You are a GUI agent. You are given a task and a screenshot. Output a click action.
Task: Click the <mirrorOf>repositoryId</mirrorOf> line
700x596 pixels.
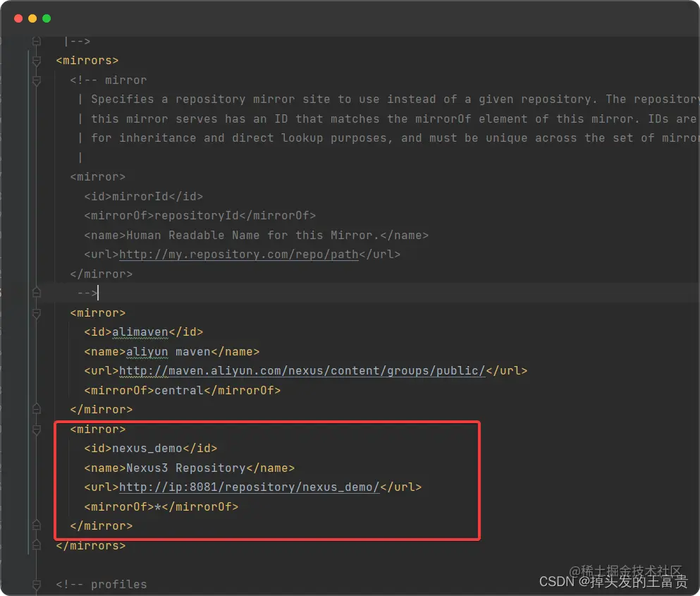click(200, 216)
